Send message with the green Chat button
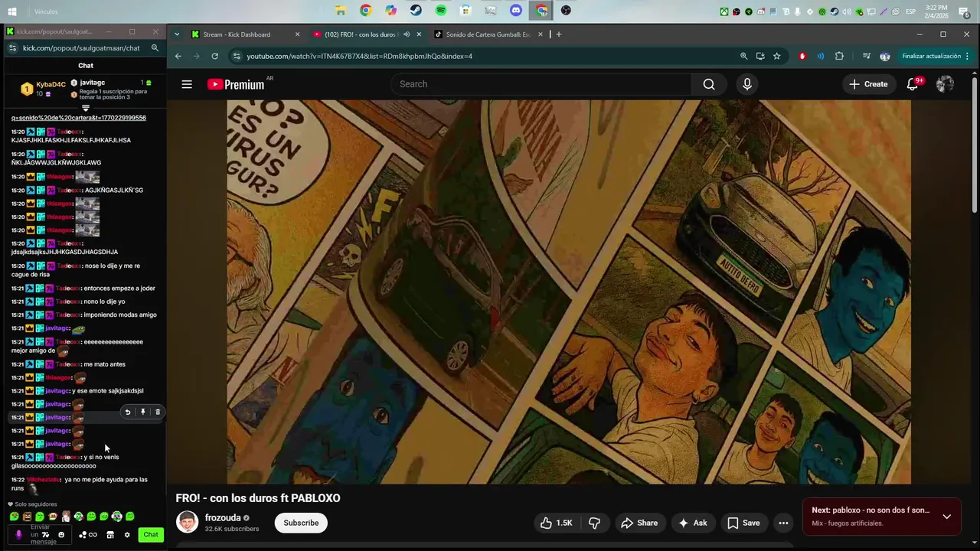The height and width of the screenshot is (551, 980). [x=151, y=535]
